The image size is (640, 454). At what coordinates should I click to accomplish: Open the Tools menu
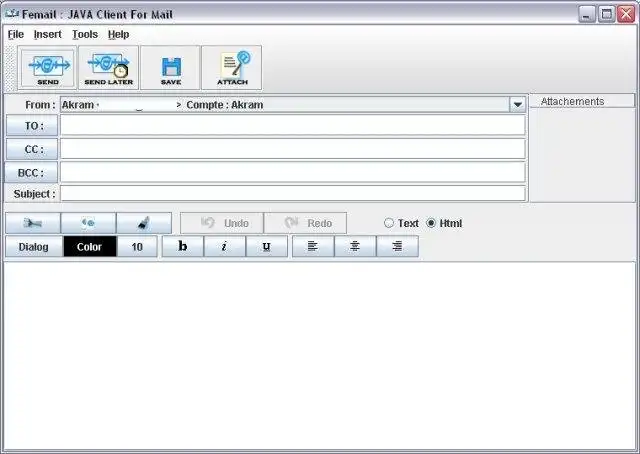coord(85,34)
